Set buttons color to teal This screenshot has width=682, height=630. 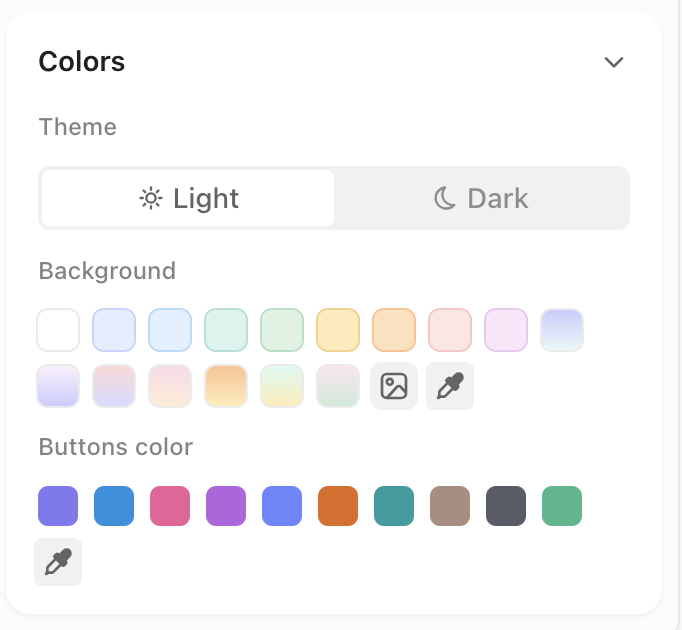(394, 506)
